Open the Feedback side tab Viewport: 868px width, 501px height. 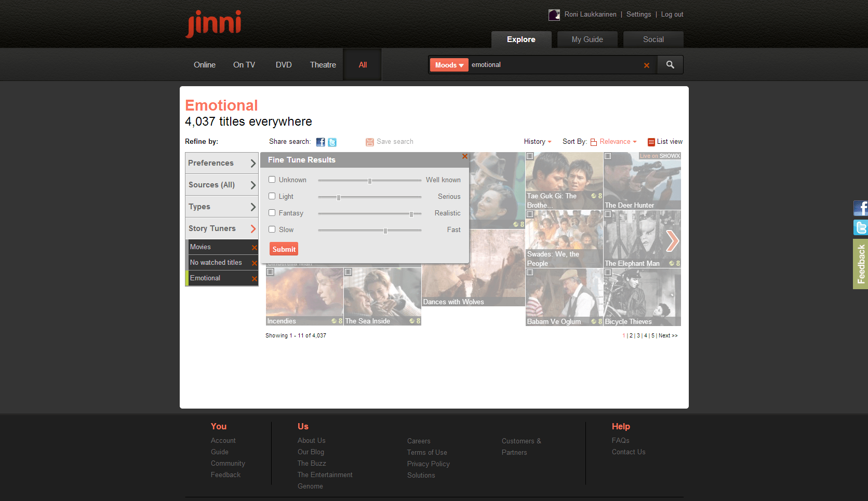pyautogui.click(x=861, y=264)
